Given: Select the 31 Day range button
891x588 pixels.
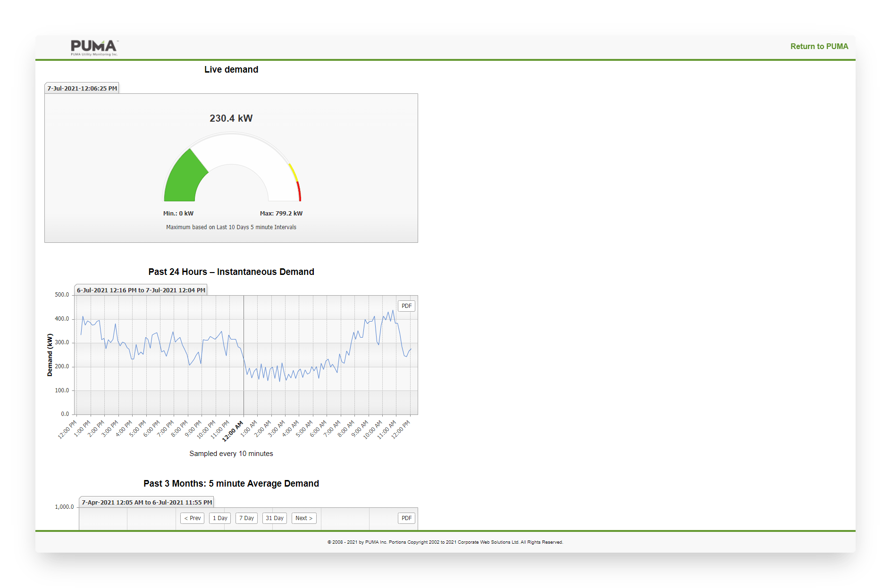Looking at the screenshot, I should click(x=275, y=518).
